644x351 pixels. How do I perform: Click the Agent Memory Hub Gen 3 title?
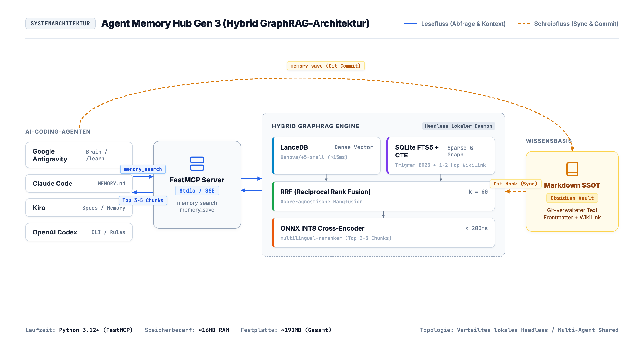pyautogui.click(x=235, y=23)
